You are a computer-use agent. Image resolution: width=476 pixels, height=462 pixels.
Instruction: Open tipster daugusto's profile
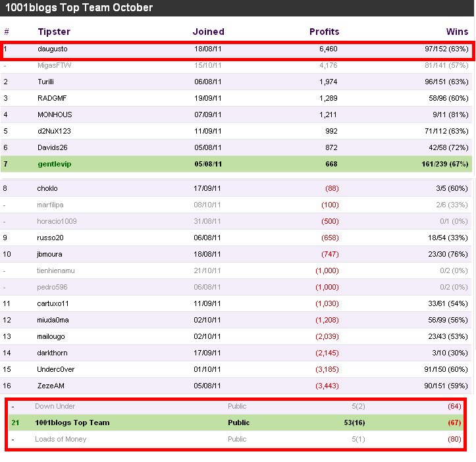click(53, 49)
